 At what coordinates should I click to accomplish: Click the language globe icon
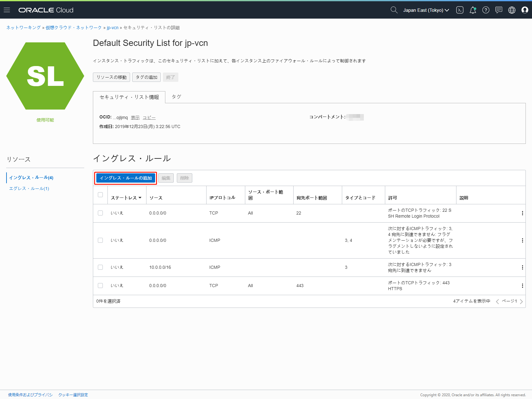click(512, 10)
